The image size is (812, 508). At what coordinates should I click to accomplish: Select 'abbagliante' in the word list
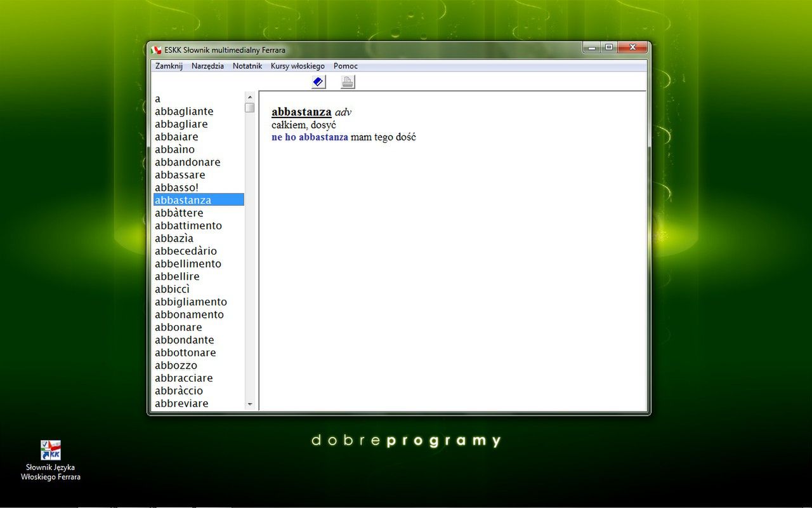(x=199, y=111)
